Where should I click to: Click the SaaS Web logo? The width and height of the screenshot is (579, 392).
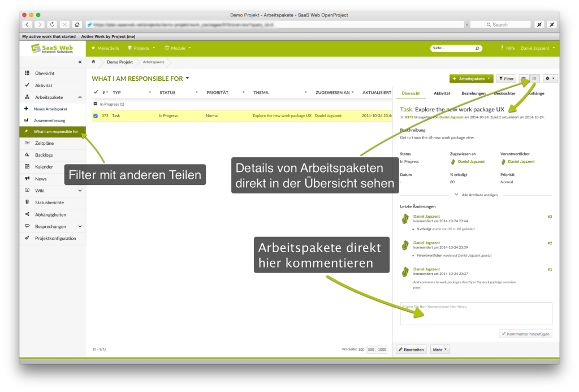pyautogui.click(x=52, y=49)
